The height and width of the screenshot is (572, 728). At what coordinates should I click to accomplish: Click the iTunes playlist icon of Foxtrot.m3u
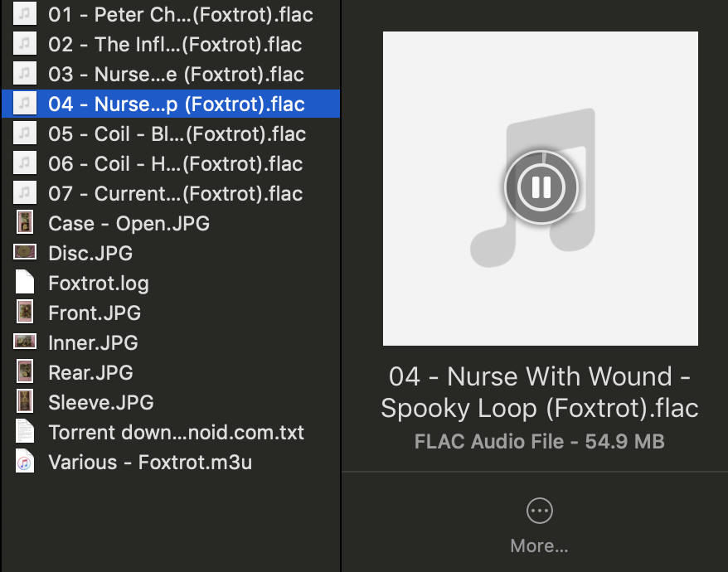[25, 461]
